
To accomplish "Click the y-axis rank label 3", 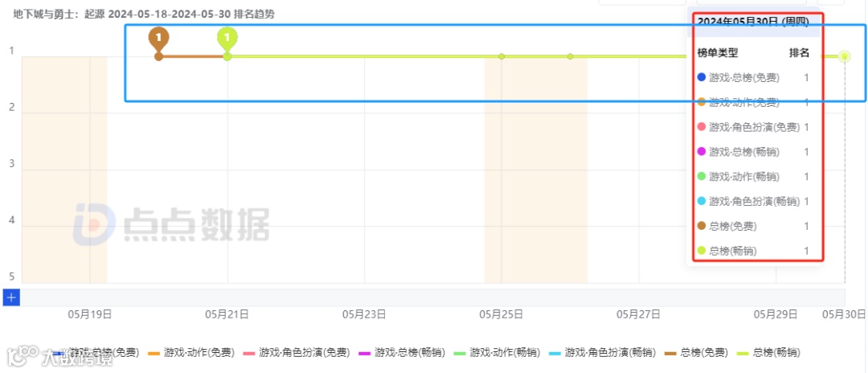I will click(11, 164).
